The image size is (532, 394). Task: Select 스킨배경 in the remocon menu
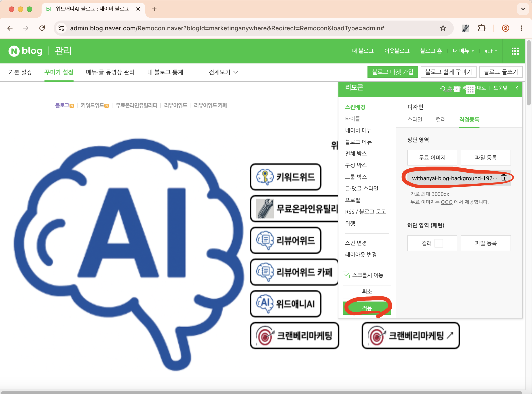click(x=355, y=107)
